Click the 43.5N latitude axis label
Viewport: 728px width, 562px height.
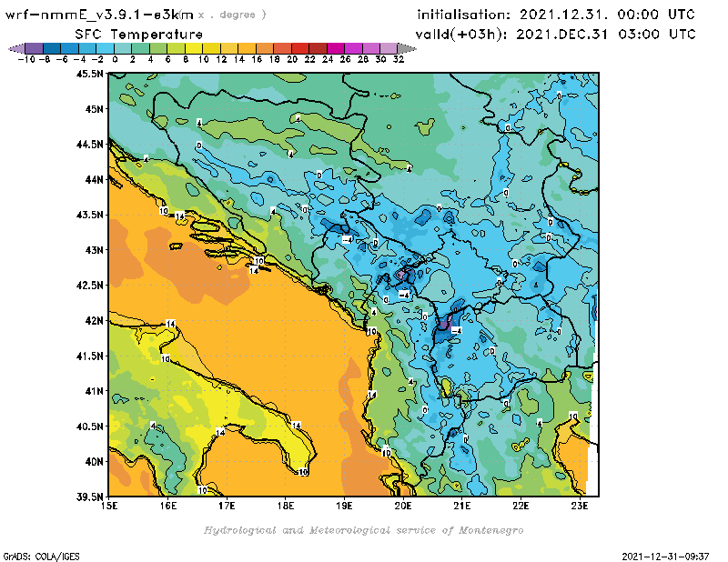point(89,215)
